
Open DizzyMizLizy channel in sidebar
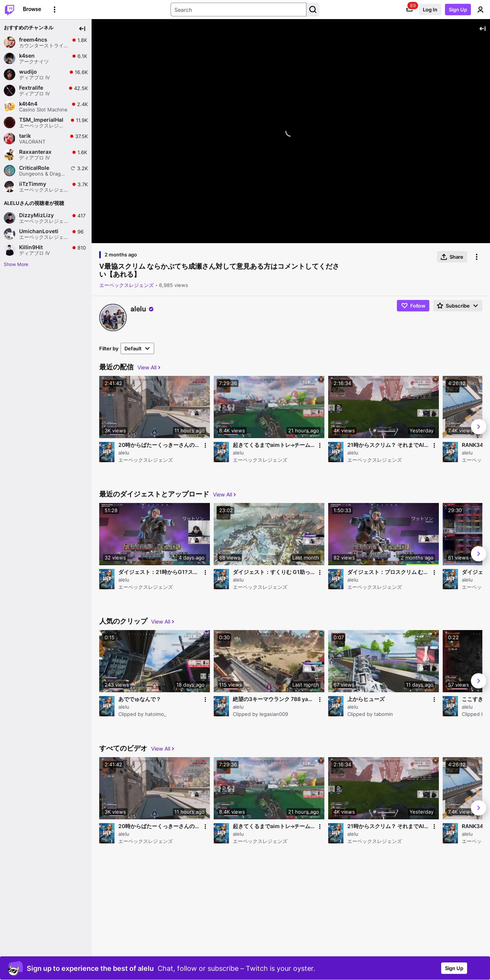pos(46,218)
